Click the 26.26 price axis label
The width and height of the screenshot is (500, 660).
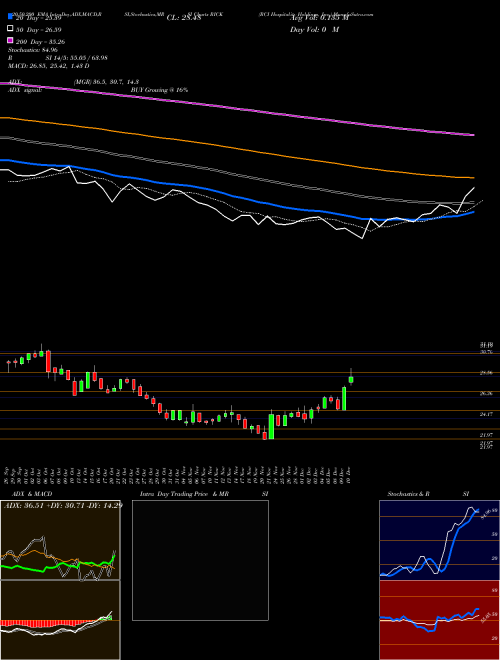(x=486, y=394)
